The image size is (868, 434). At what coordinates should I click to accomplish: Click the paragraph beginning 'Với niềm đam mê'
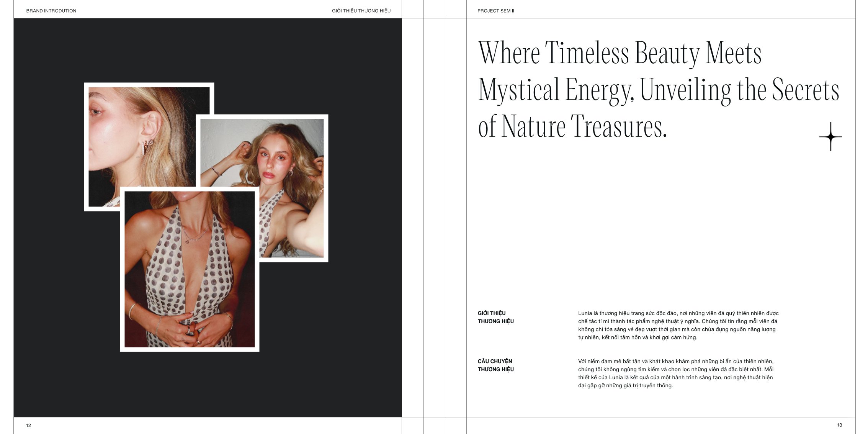676,373
